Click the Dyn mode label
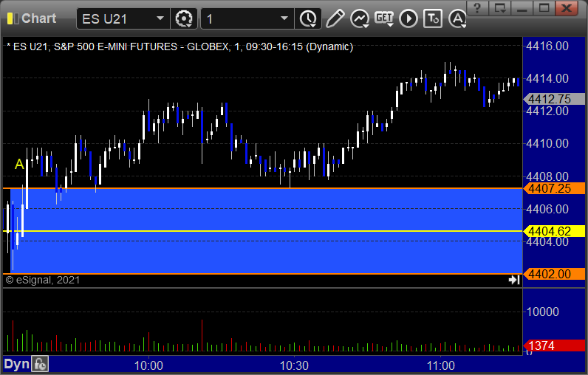This screenshot has height=375, width=588. point(16,364)
